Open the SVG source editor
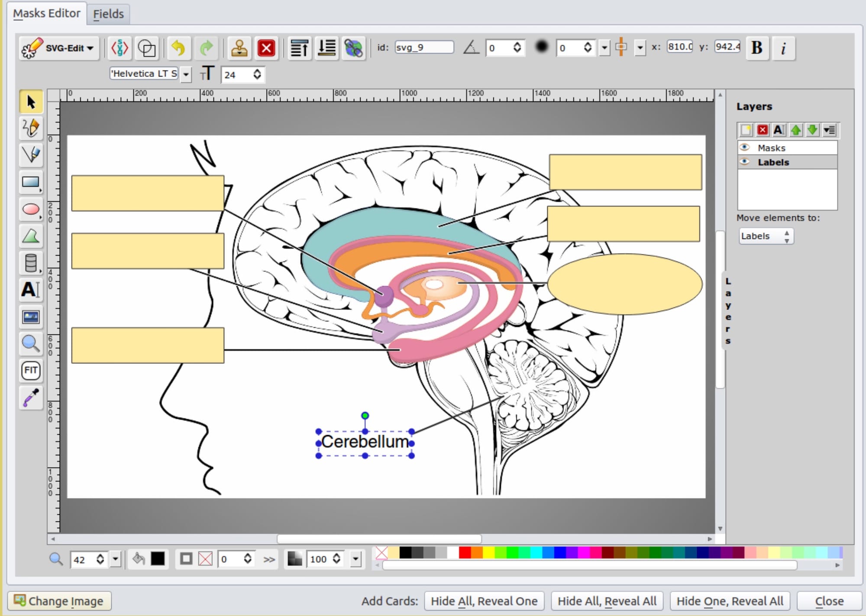 point(120,48)
